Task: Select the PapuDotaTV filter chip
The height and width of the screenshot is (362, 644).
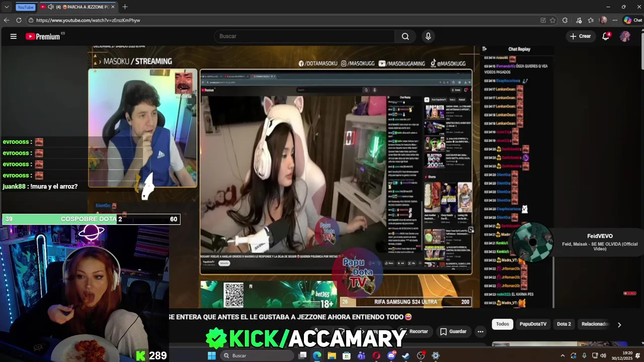Action: 533,324
